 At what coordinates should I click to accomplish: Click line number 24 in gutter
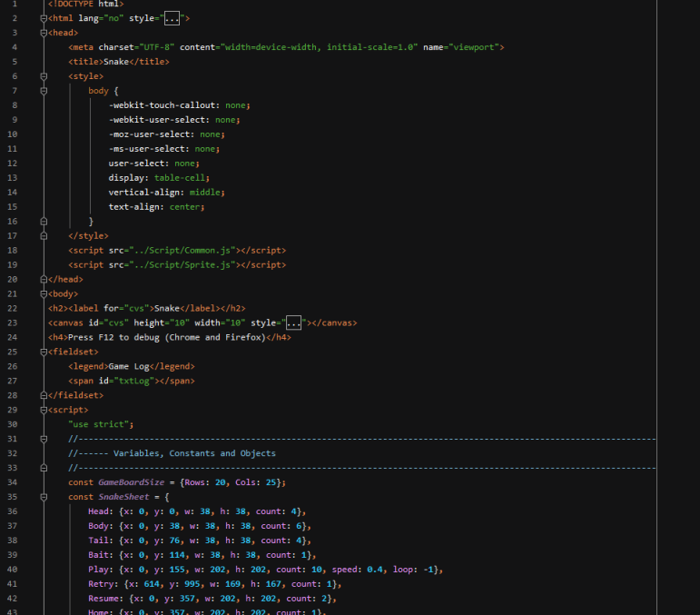13,337
